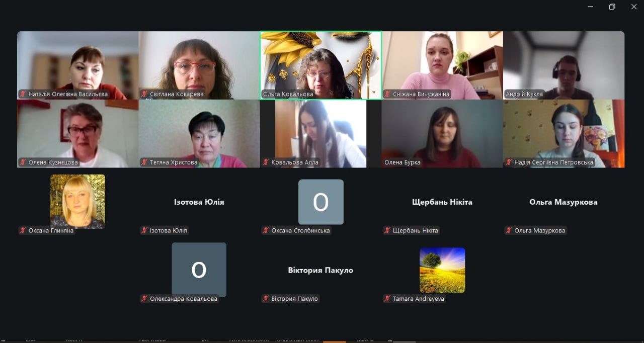Click muted mic icon beside Наталія Олегівна Васильєва
This screenshot has width=644, height=343.
tap(23, 94)
